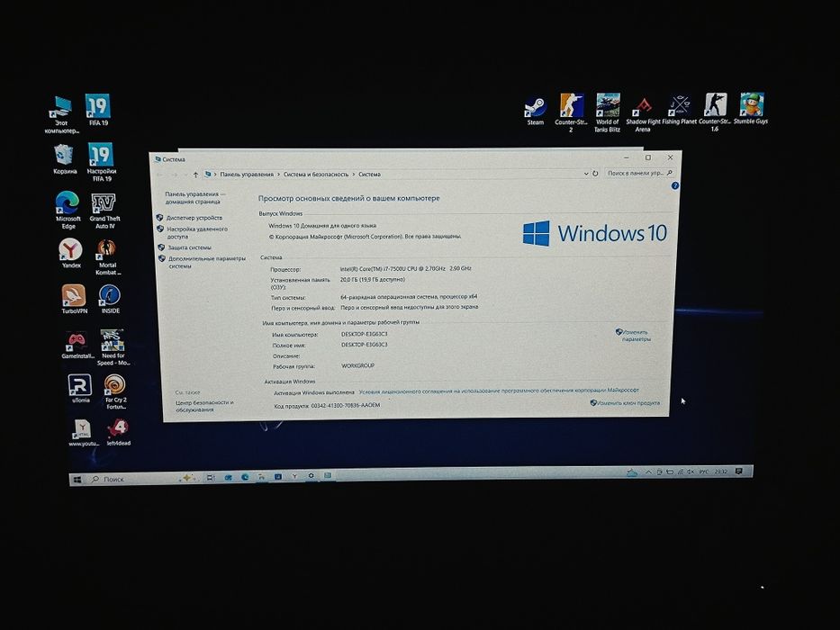Switch input language 'РУС' indicator

[703, 472]
